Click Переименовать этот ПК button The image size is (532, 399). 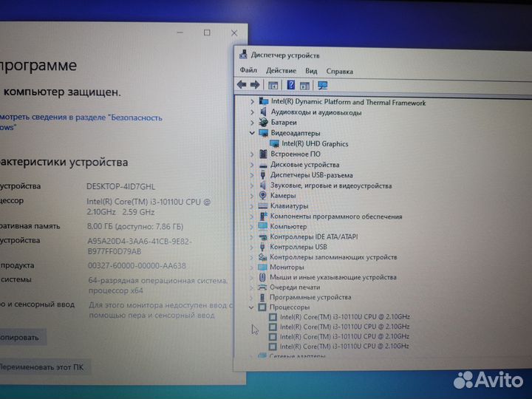coord(45,367)
